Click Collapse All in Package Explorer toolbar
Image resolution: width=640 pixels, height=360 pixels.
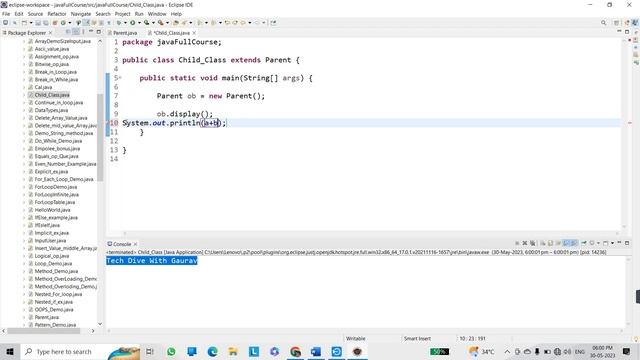[x=68, y=32]
